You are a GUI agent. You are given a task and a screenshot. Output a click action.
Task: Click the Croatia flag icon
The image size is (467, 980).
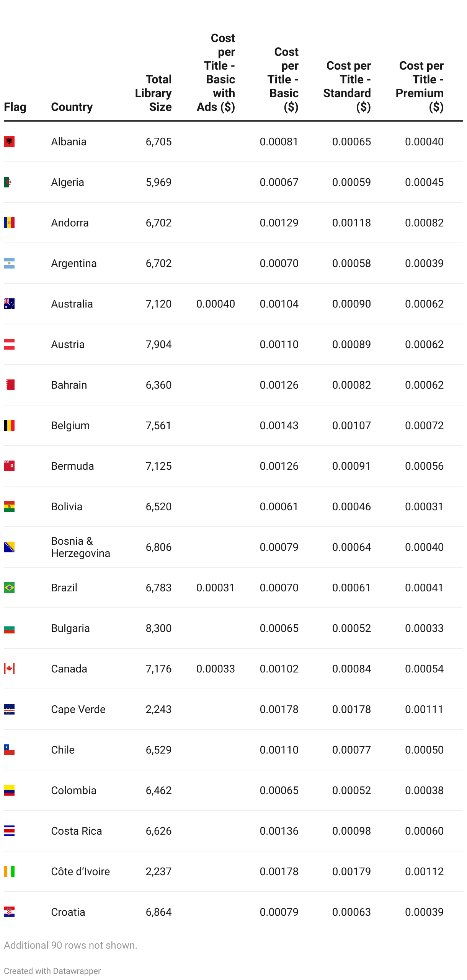(x=9, y=912)
